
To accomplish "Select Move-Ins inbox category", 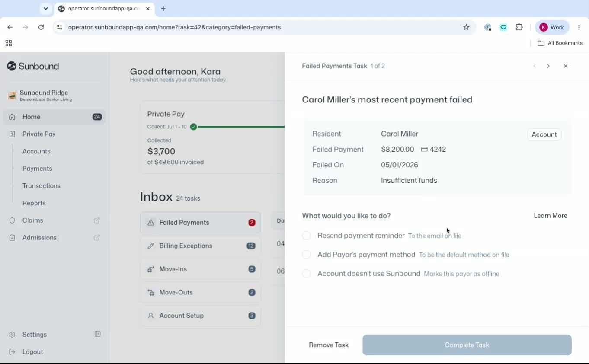I will click(x=201, y=269).
